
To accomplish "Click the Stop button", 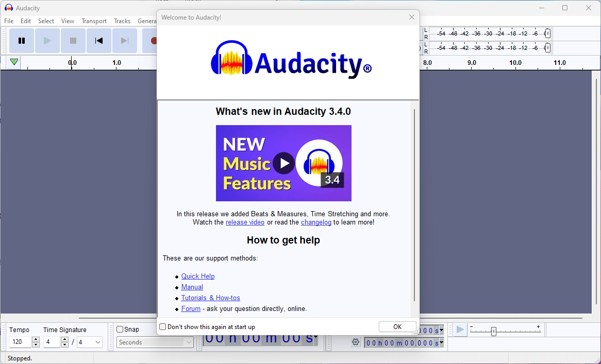I will click(73, 41).
